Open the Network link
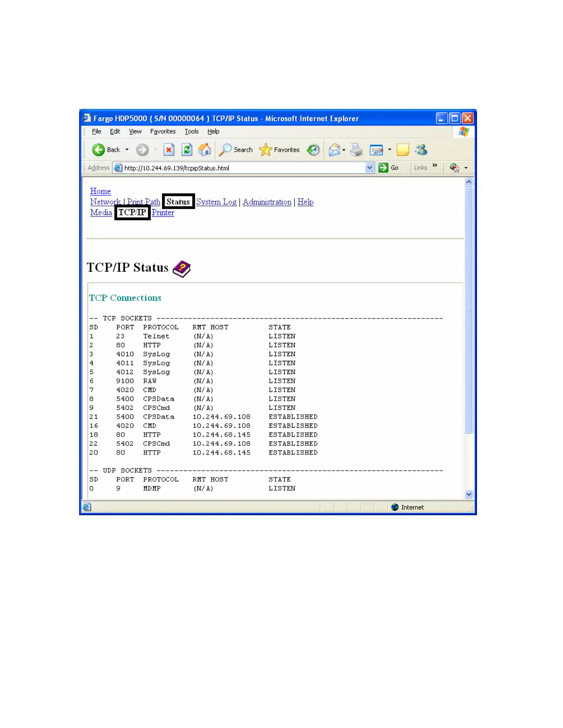This screenshot has height=728, width=563. tap(105, 202)
